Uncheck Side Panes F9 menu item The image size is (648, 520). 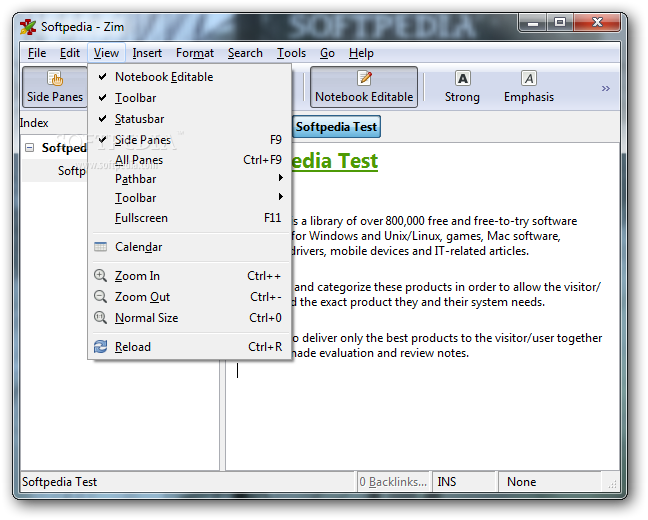[x=189, y=140]
